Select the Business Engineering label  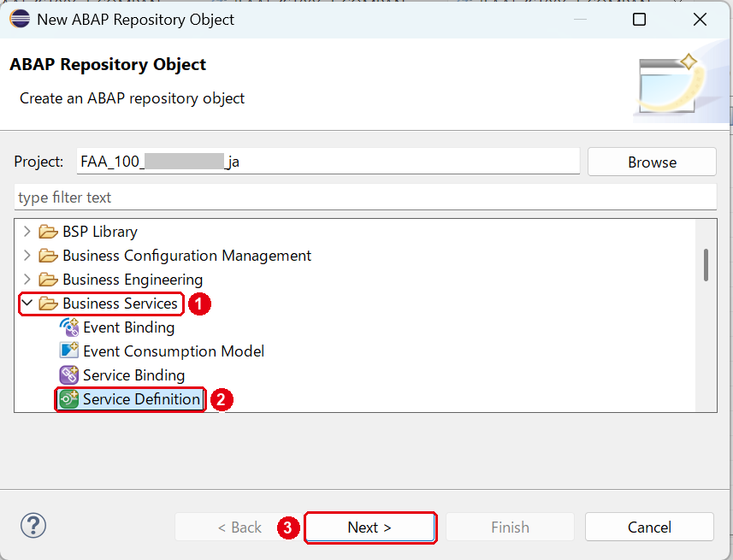pyautogui.click(x=133, y=279)
